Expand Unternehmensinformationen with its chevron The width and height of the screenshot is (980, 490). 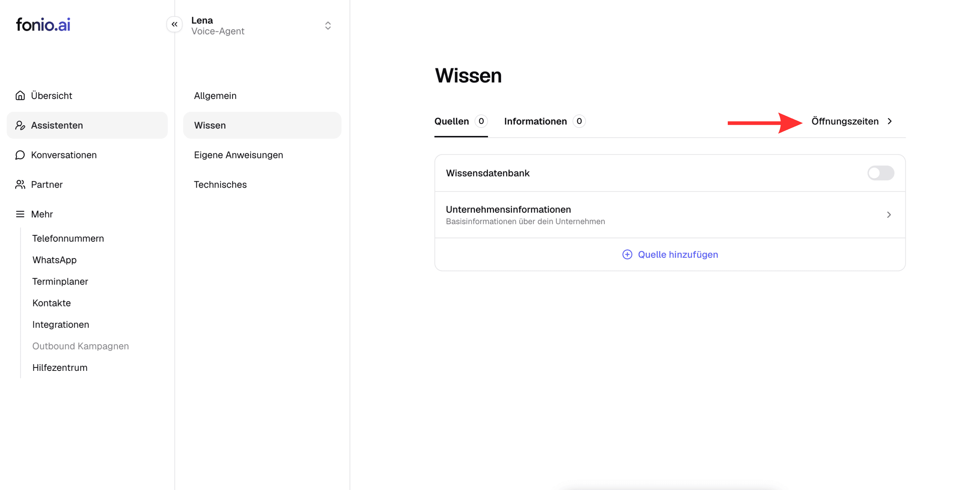[x=889, y=215]
